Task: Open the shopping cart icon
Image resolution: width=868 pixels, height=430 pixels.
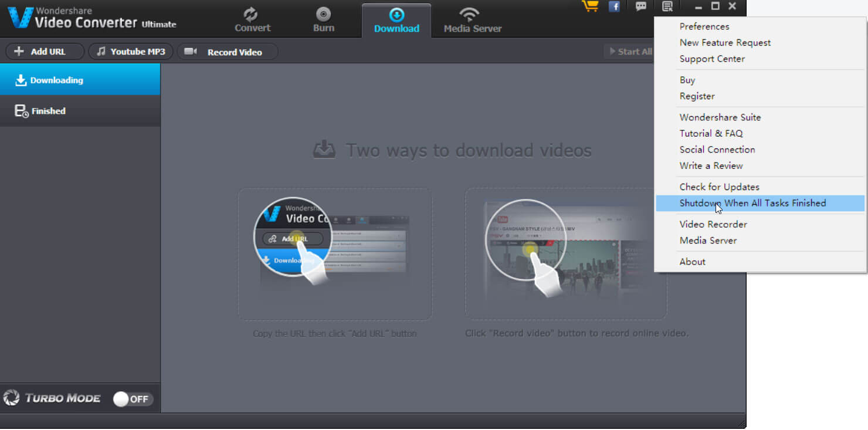Action: click(589, 6)
